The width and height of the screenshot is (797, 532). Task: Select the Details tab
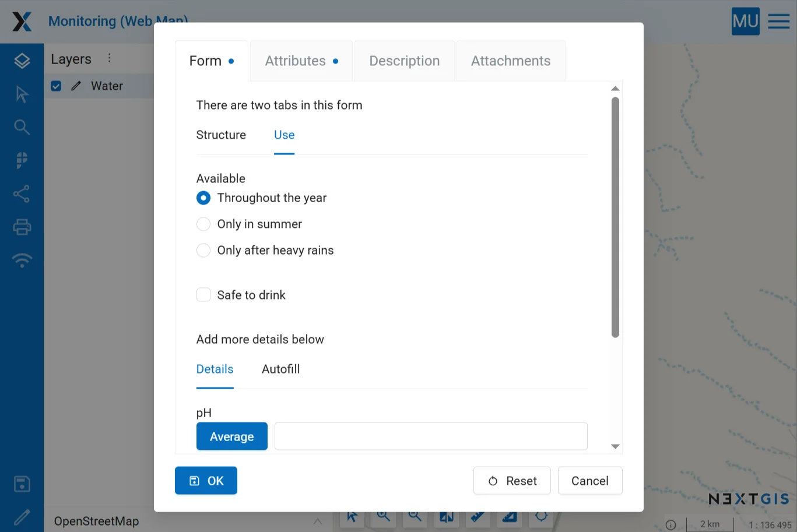pos(215,369)
